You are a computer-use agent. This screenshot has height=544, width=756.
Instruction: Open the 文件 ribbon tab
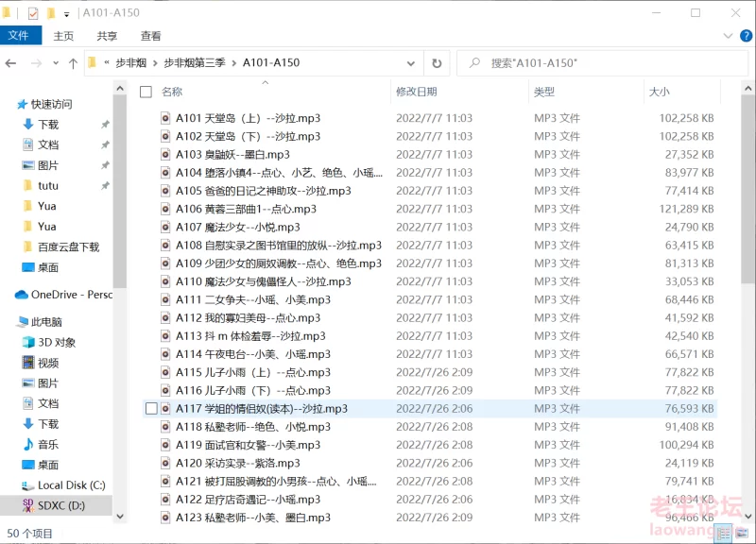[20, 36]
